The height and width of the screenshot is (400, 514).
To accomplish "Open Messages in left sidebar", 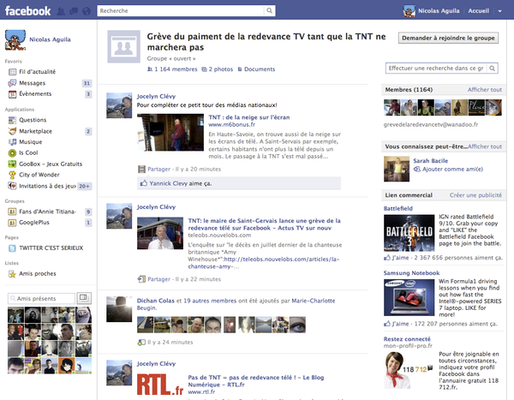I will [32, 83].
